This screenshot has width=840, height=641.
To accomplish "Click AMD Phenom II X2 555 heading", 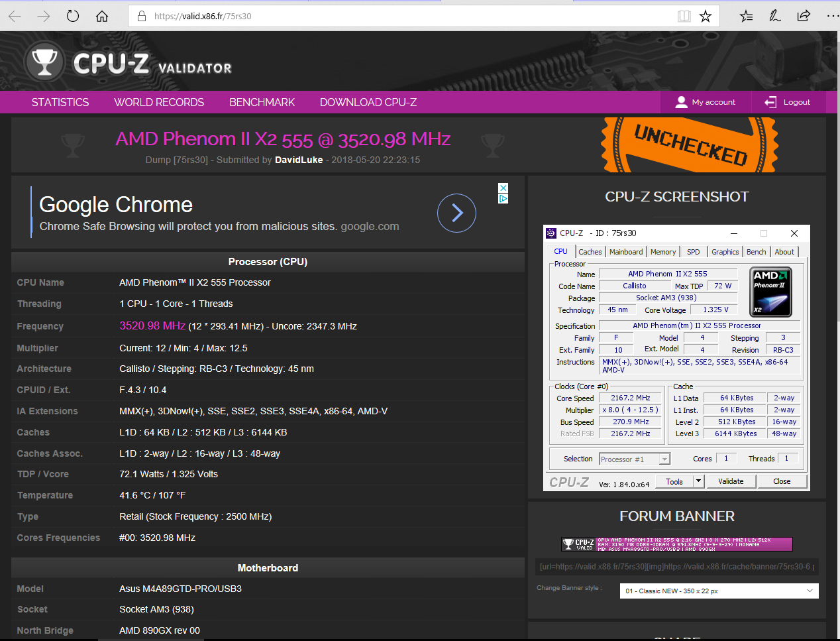I will [283, 139].
